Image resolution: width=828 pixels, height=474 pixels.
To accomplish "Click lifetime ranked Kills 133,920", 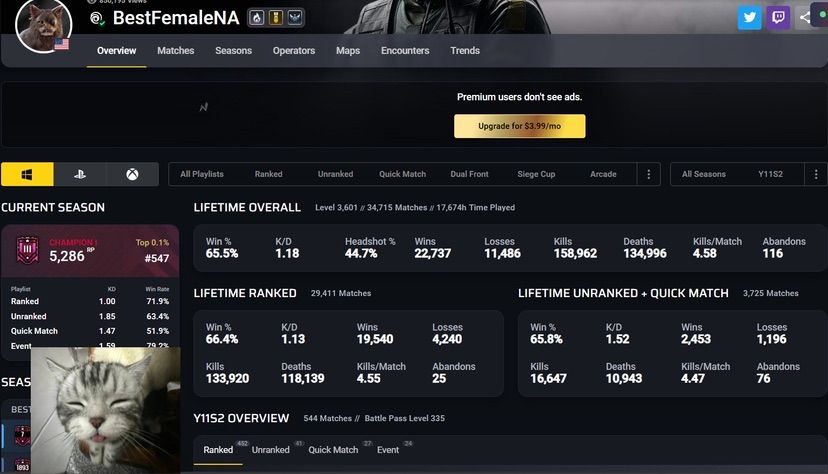I will tap(227, 373).
